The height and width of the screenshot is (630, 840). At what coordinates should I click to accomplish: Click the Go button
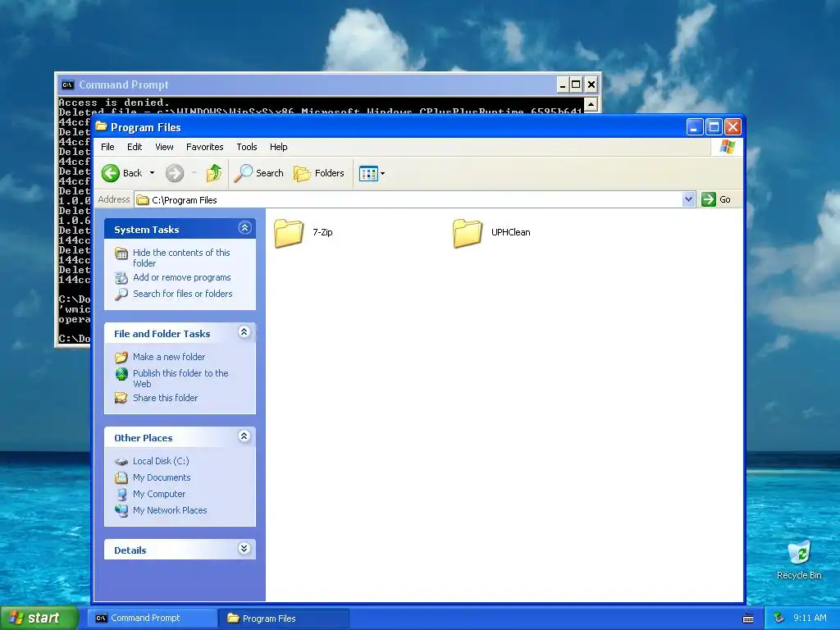pos(716,199)
